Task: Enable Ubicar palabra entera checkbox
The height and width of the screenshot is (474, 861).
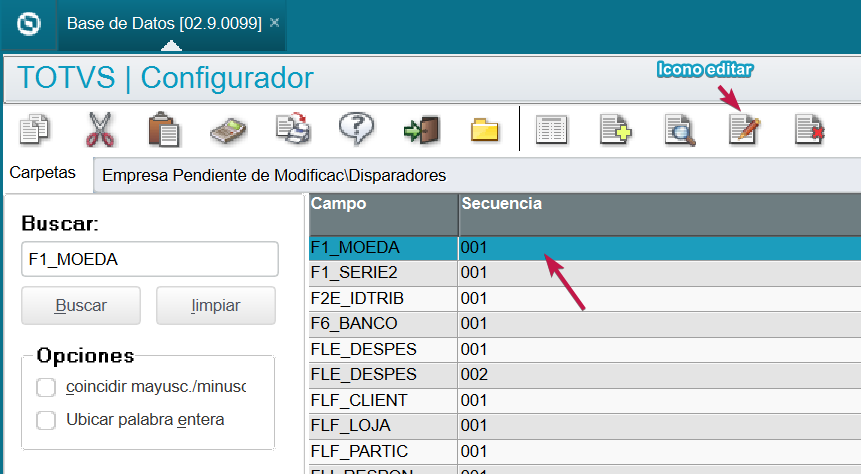Action: pos(46,420)
